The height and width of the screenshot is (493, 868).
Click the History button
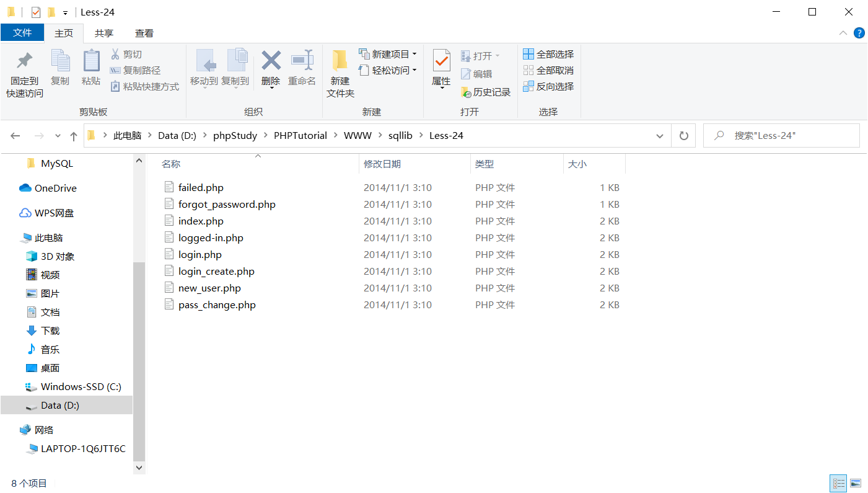(x=486, y=92)
